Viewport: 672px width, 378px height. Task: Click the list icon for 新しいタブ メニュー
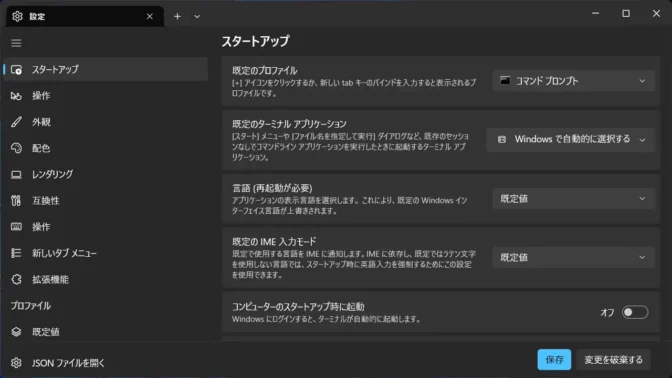tap(16, 253)
